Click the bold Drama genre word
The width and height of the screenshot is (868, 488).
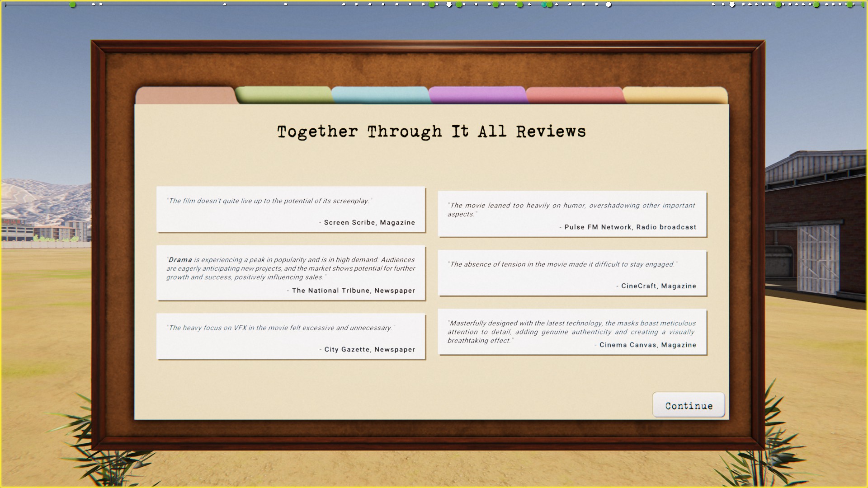pyautogui.click(x=180, y=260)
